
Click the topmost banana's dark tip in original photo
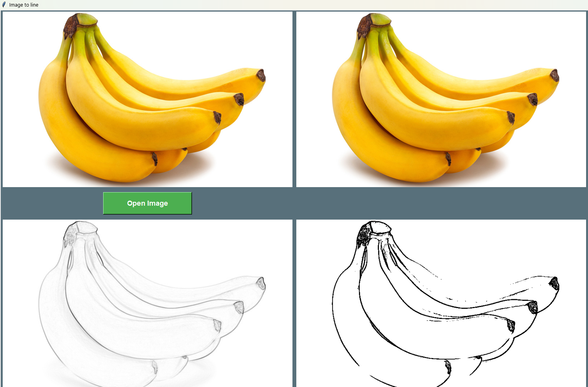pos(262,75)
